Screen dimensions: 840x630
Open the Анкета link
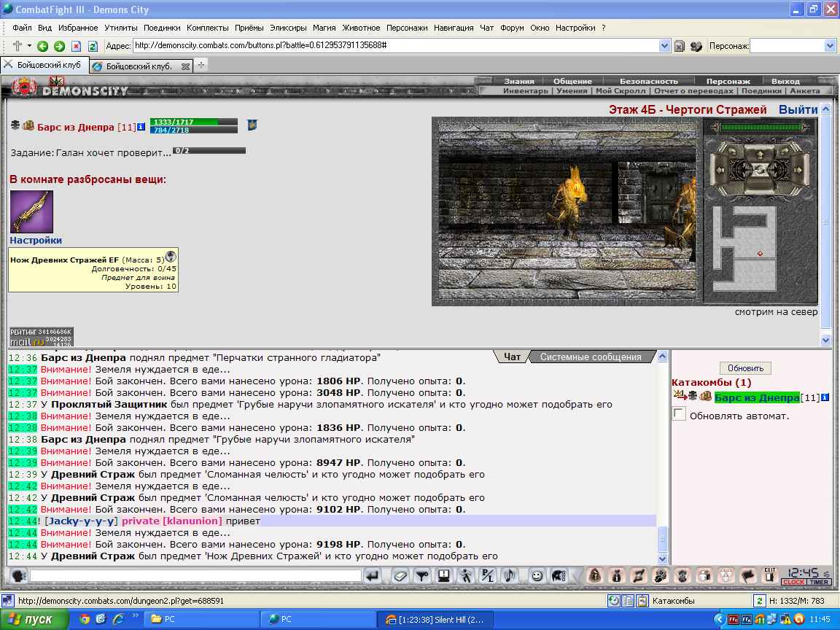tap(805, 91)
